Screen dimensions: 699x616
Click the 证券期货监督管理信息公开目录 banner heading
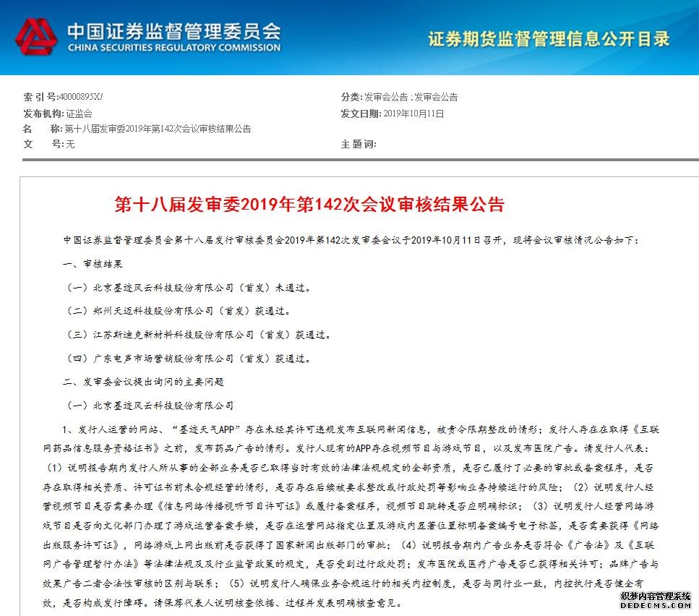click(x=549, y=39)
